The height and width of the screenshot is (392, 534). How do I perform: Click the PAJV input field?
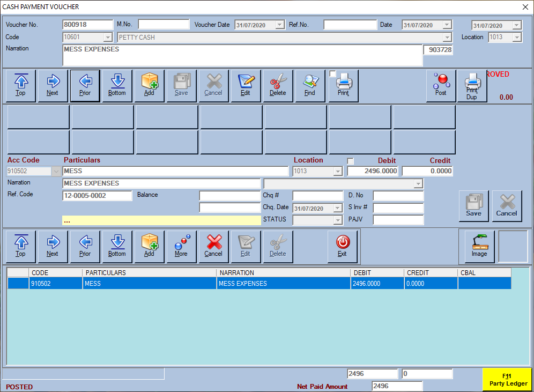click(x=398, y=220)
